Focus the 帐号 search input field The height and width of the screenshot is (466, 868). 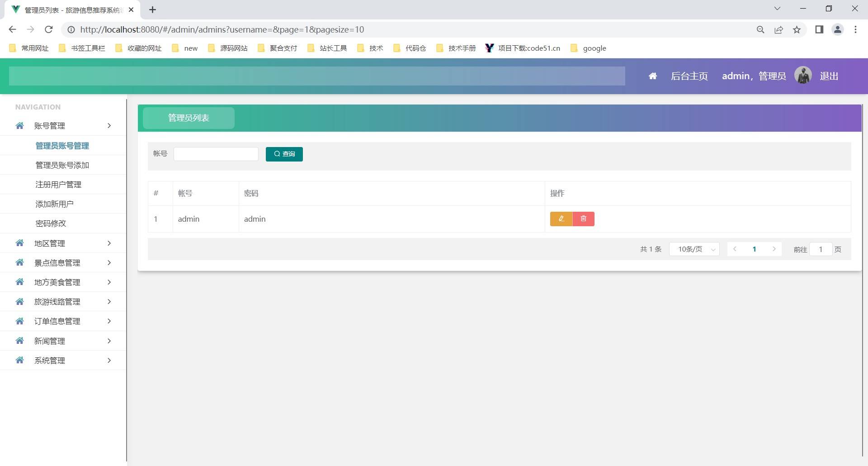click(216, 154)
